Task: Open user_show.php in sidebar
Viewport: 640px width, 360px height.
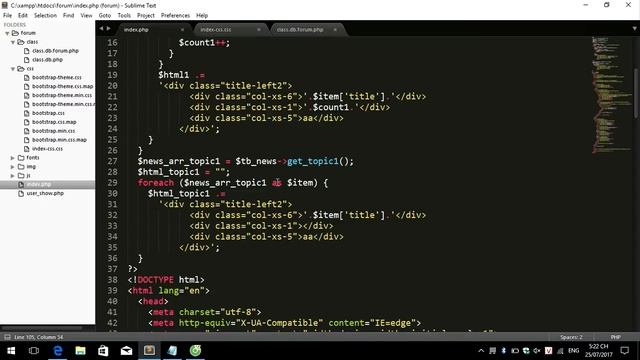Action: coord(45,193)
